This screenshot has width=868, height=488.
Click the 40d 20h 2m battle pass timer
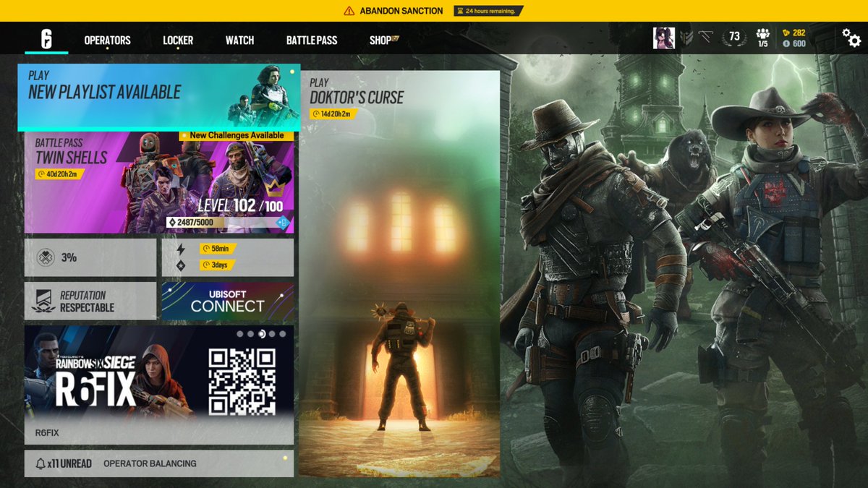(61, 174)
